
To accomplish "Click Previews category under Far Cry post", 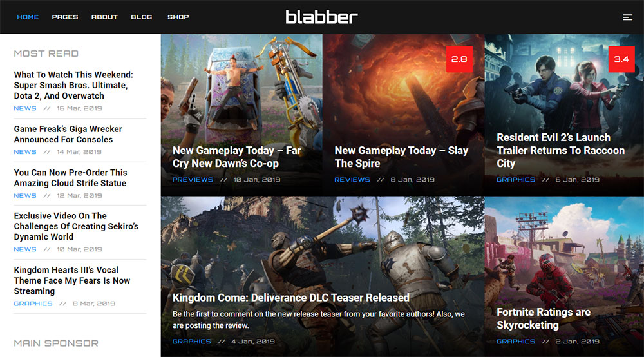I will [193, 180].
